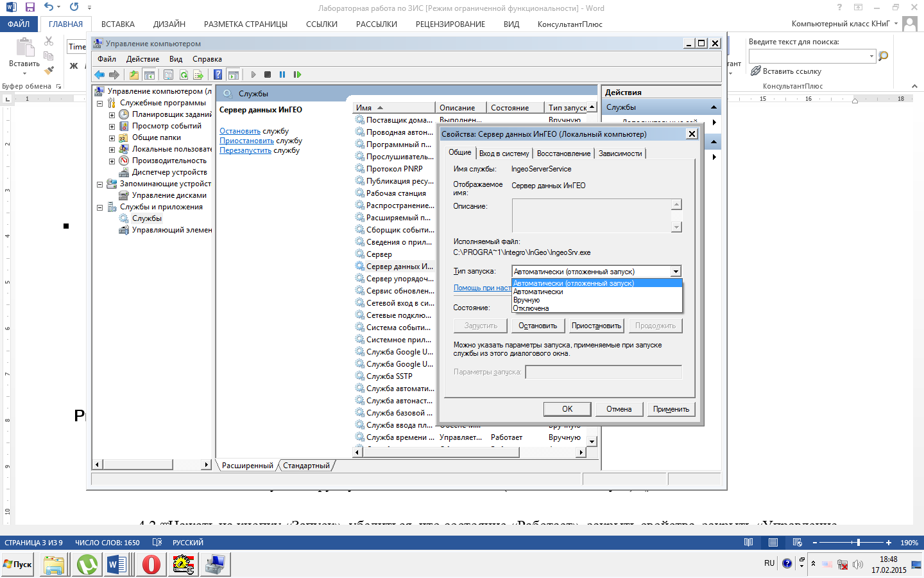Click the Redo arrow in Word
Image resolution: width=924 pixels, height=578 pixels.
(x=74, y=7)
